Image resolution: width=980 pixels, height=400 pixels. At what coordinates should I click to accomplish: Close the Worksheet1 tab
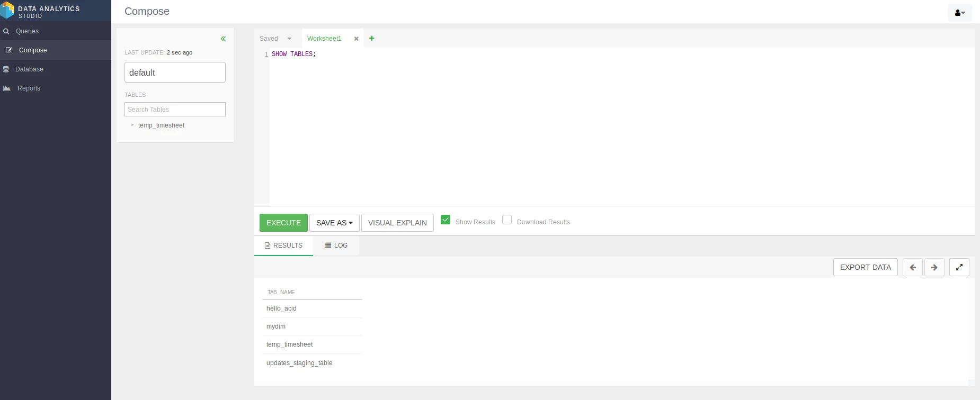click(357, 39)
